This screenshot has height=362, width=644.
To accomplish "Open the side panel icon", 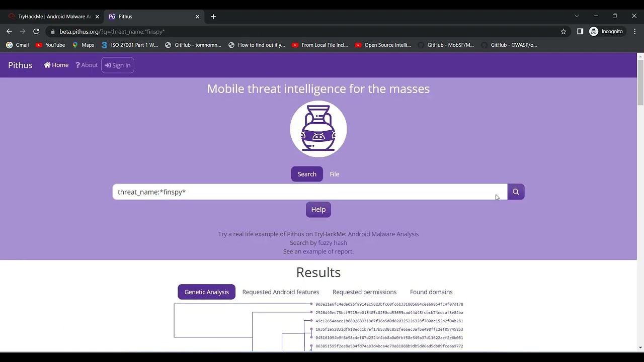I will coord(580,31).
